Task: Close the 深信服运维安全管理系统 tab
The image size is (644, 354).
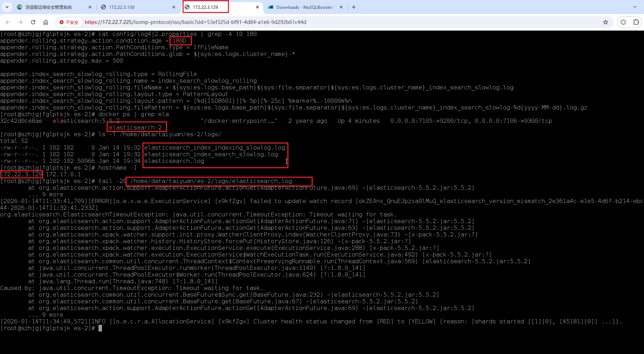Action: [x=90, y=7]
